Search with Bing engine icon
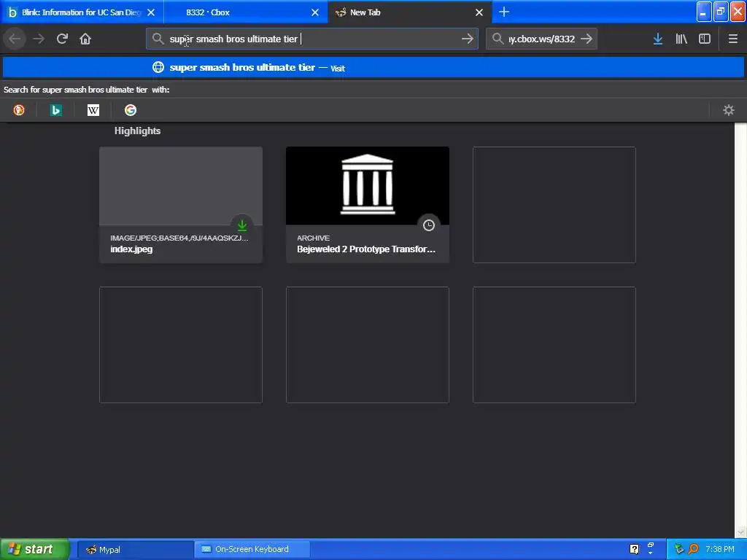The width and height of the screenshot is (747, 560). (55, 110)
